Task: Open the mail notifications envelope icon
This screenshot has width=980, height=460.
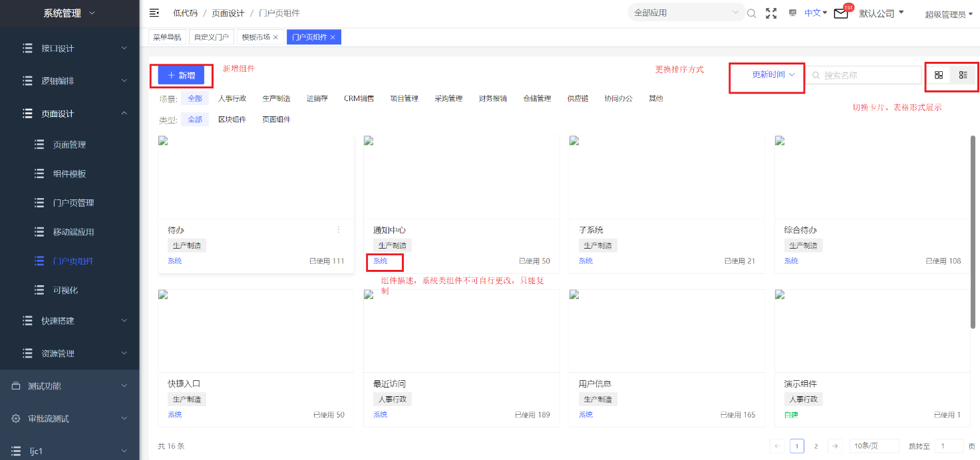Action: click(x=841, y=13)
